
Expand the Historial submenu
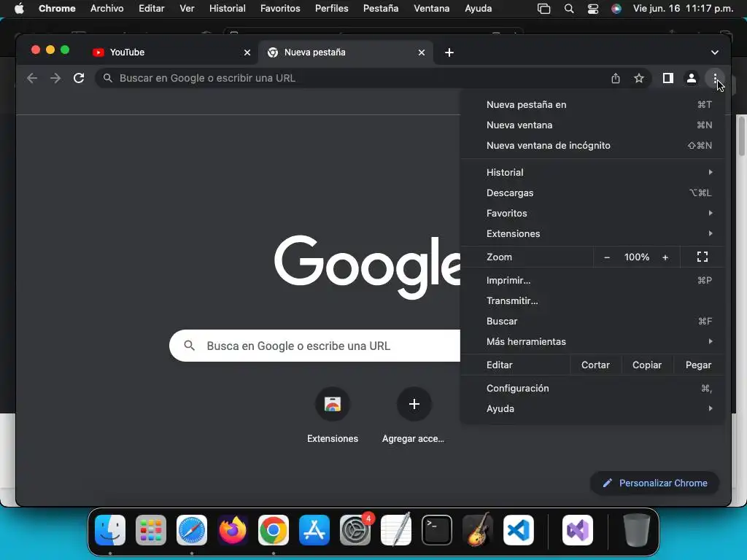pos(592,172)
